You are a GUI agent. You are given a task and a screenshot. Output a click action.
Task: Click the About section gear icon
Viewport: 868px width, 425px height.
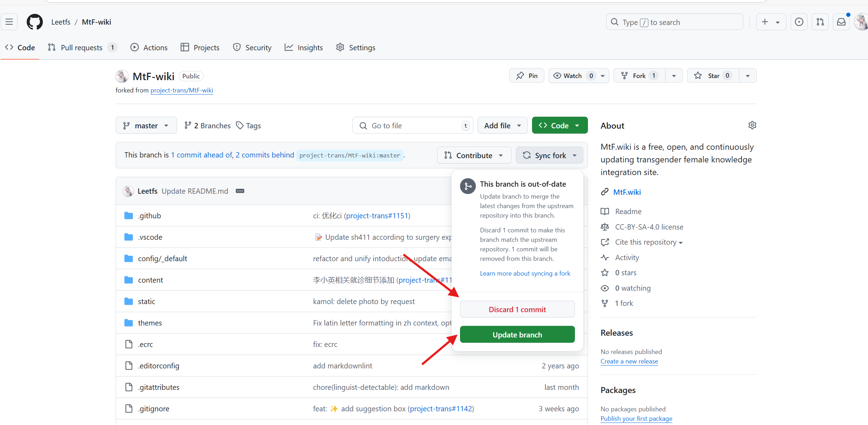pyautogui.click(x=752, y=125)
